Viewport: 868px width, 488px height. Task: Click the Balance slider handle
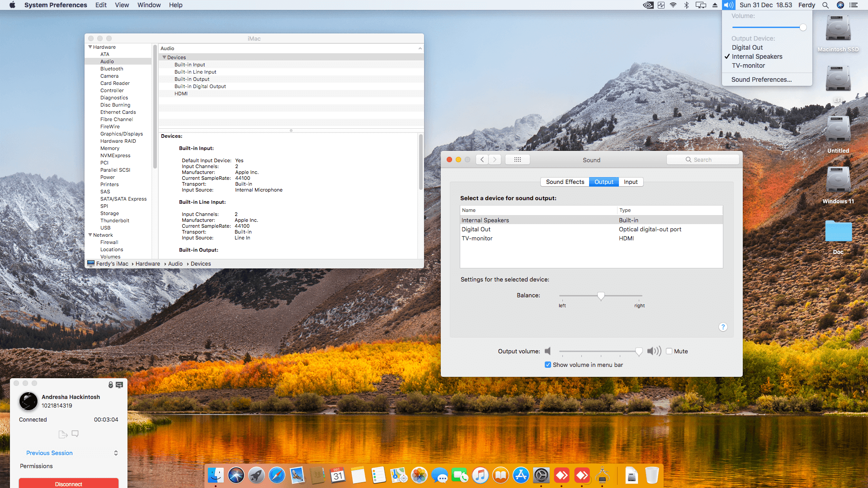601,296
